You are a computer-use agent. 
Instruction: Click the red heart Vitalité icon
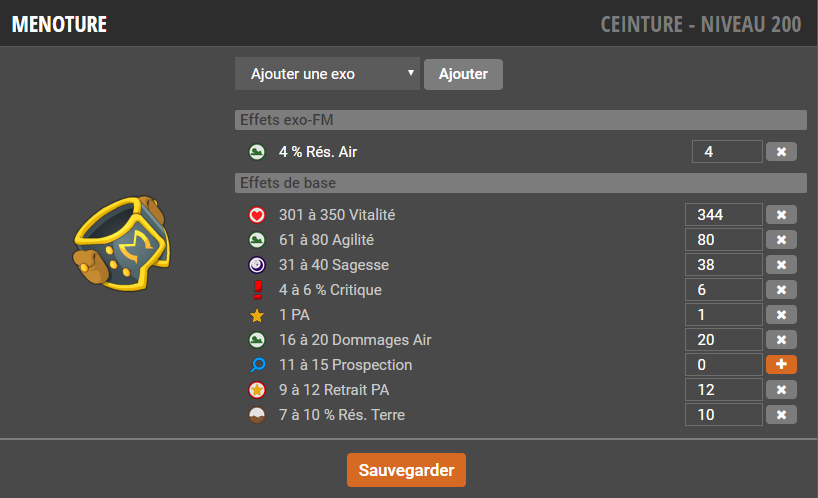257,215
